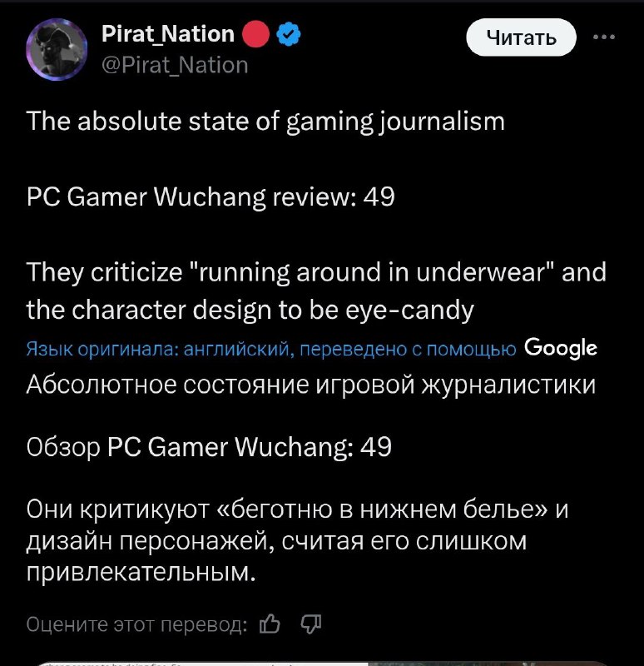Open the three-dot more options menu
Viewport: 644px width, 666px height.
pos(604,37)
